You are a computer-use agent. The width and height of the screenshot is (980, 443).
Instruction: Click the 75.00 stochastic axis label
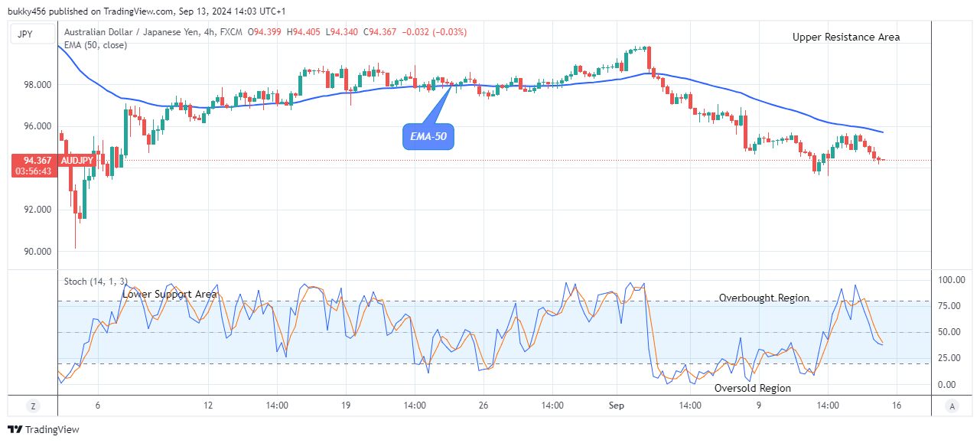949,306
